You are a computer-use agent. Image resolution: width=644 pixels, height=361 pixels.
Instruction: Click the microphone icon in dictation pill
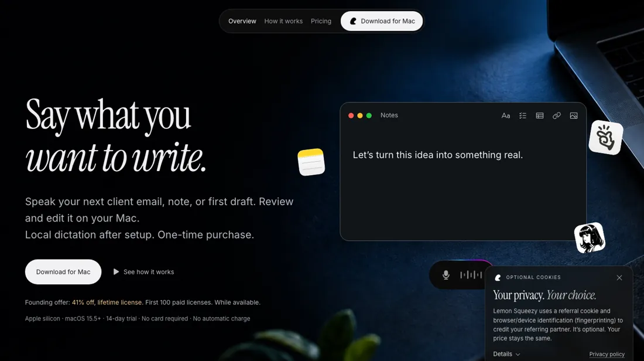pyautogui.click(x=446, y=275)
